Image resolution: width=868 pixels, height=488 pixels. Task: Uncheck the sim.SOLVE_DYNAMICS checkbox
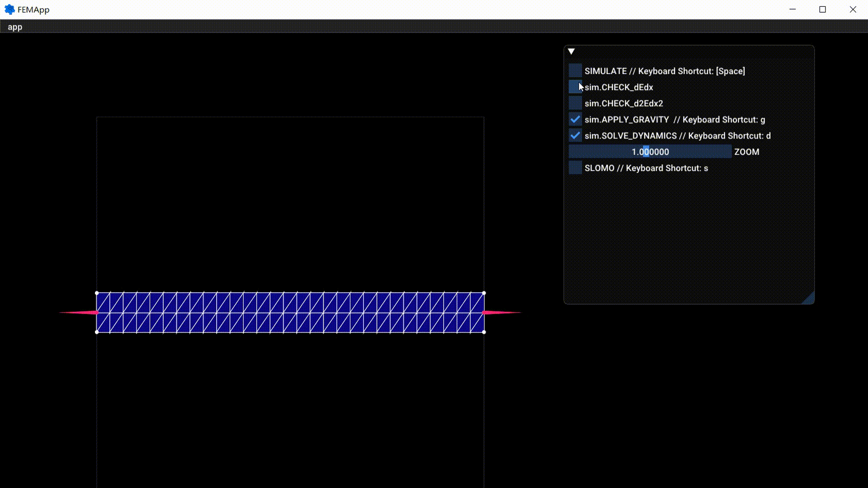[x=575, y=136]
